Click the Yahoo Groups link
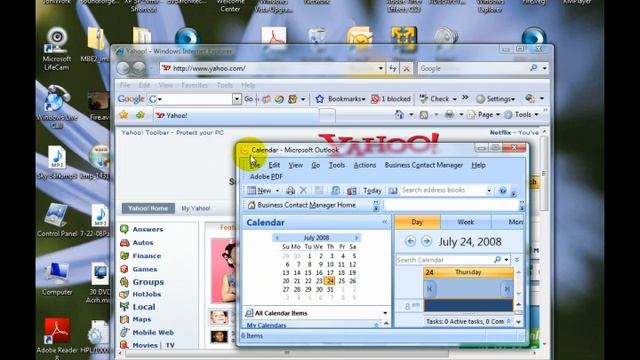640x360 pixels. (148, 282)
